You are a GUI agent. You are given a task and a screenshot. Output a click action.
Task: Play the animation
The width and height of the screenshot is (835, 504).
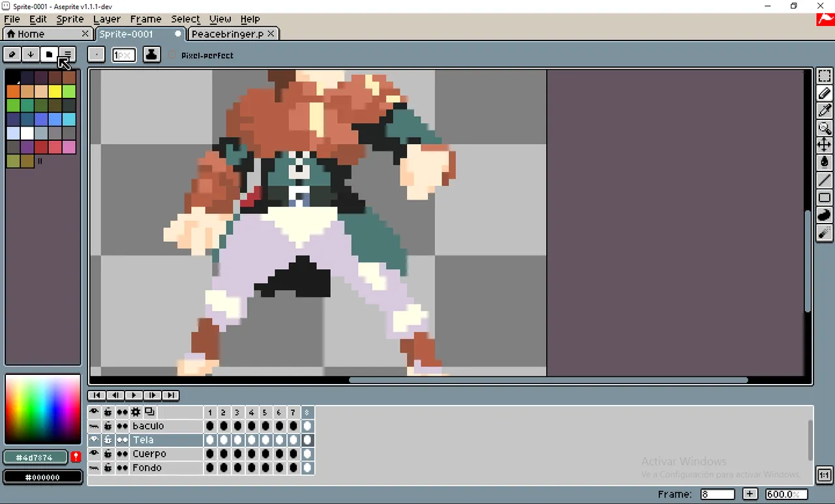[x=133, y=395]
